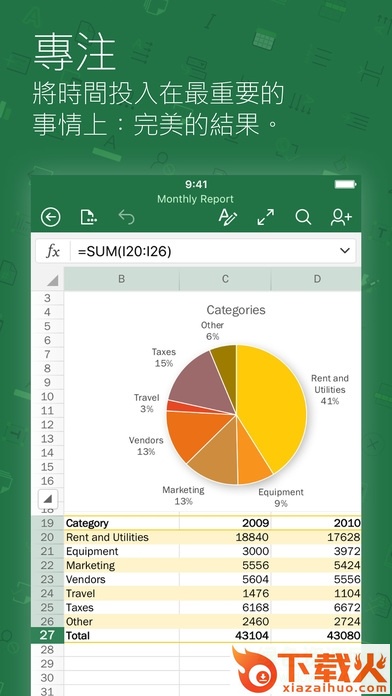Image resolution: width=392 pixels, height=696 pixels.
Task: Tap the back arrow icon
Action: coord(51,217)
